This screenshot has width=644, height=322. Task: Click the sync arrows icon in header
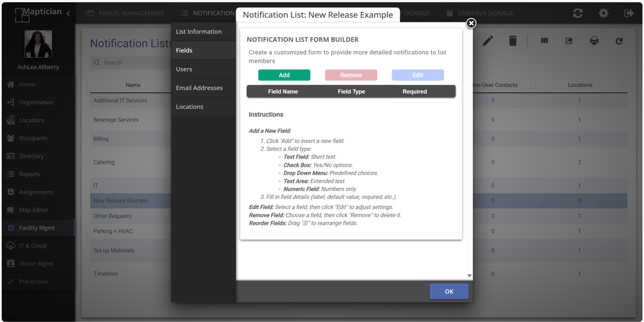(x=578, y=13)
